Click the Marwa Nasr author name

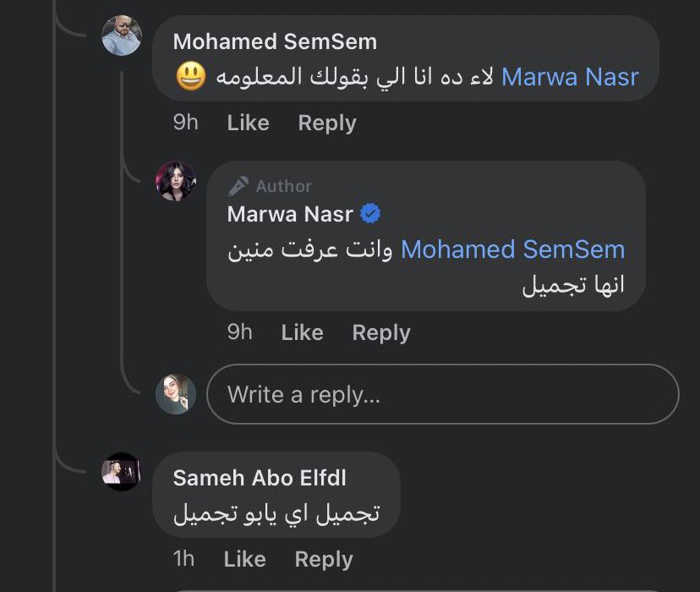tap(290, 214)
